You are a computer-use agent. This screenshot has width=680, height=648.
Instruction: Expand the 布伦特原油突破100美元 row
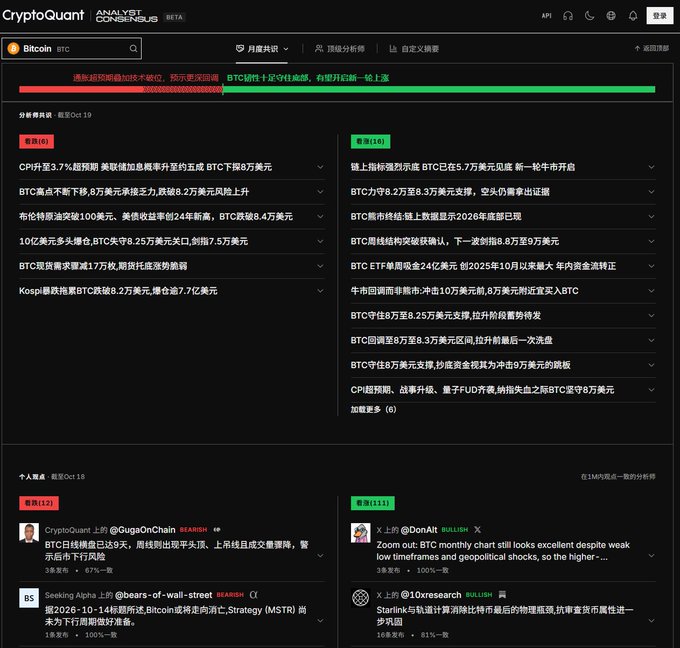click(171, 216)
